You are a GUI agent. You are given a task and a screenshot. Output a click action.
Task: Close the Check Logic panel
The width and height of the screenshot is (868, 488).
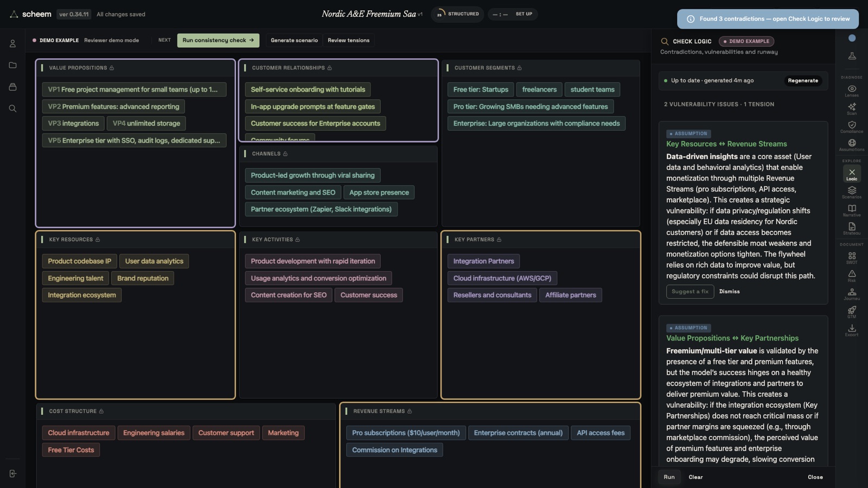[x=815, y=477]
